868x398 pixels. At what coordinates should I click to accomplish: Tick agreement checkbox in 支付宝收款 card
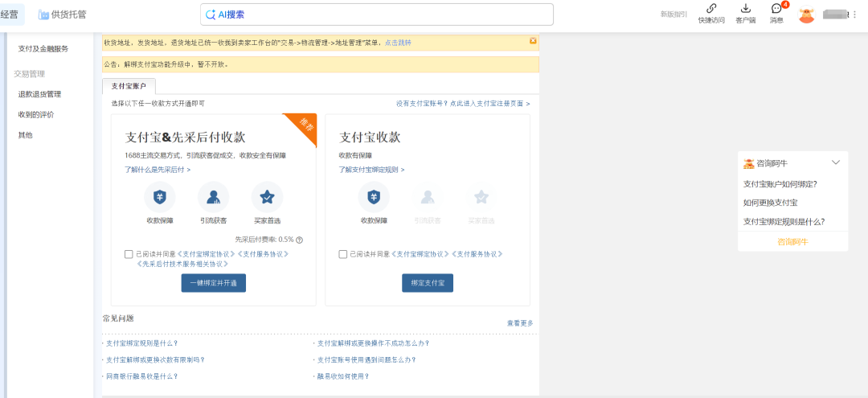pyautogui.click(x=342, y=254)
